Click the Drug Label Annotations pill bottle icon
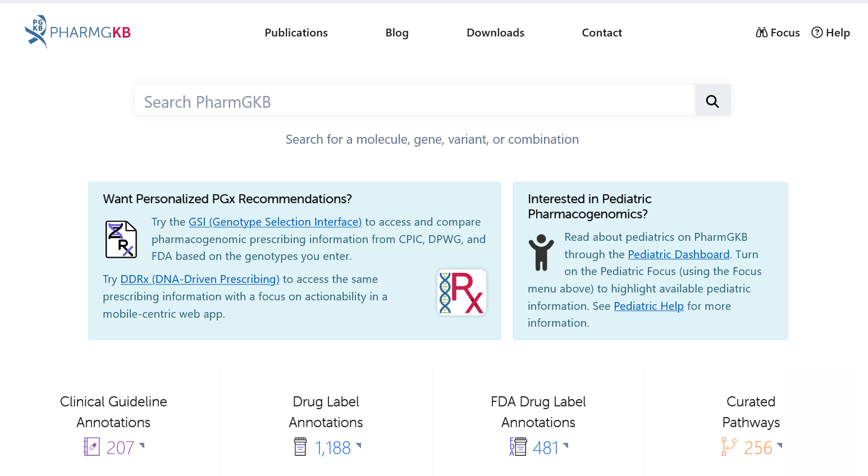The height and width of the screenshot is (476, 868). [x=299, y=447]
